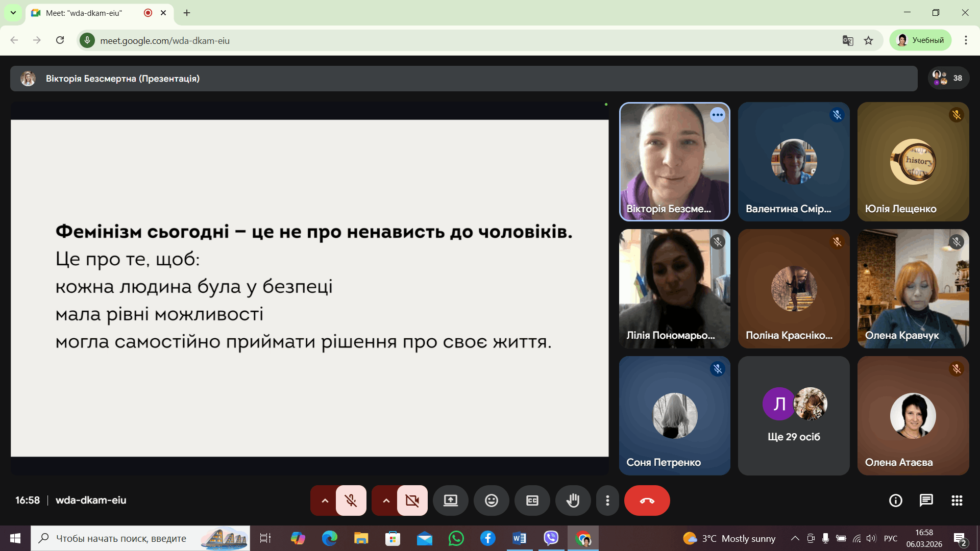
Task: Open the emoji reactions panel
Action: pyautogui.click(x=491, y=500)
